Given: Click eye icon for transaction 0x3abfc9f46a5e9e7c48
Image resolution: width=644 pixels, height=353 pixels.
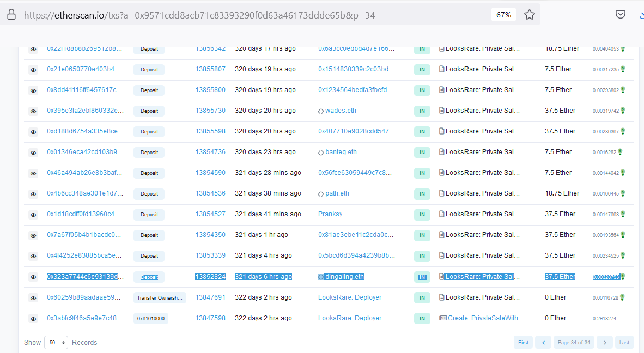Looking at the screenshot, I should [33, 319].
